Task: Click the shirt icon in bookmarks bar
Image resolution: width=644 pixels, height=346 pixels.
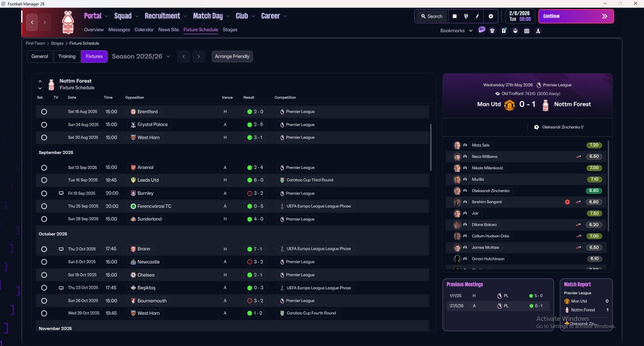Action: pos(492,31)
